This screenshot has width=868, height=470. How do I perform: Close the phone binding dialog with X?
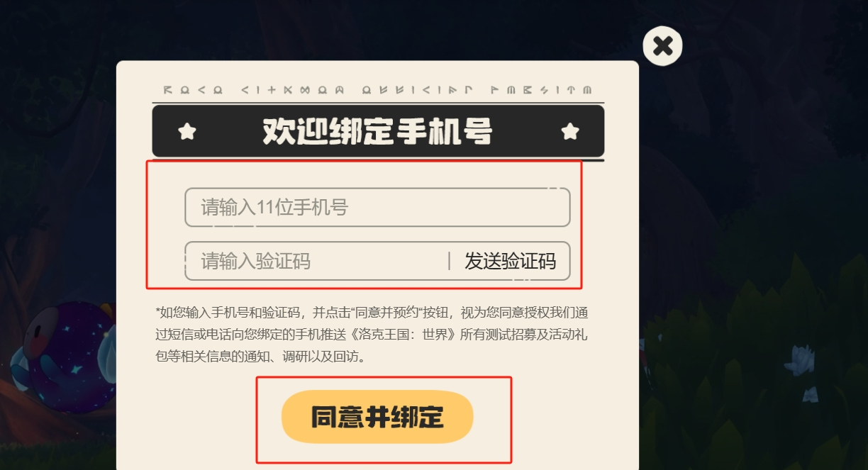662,46
